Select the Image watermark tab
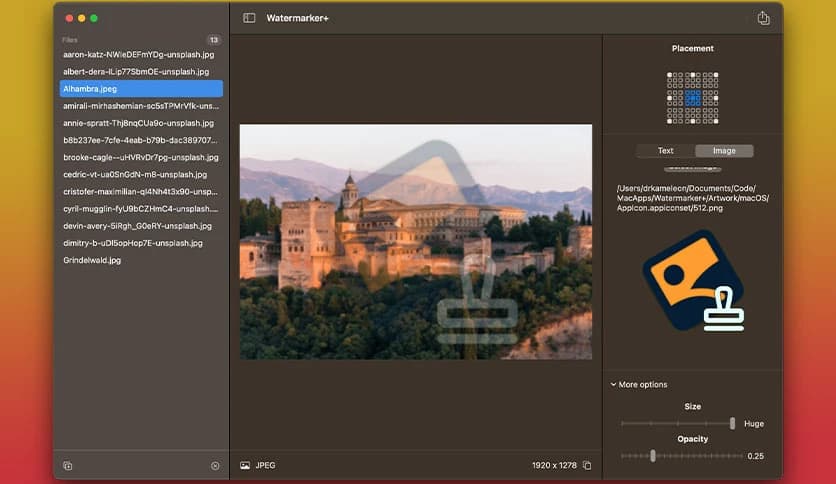Screen dimensions: 836x484 pyautogui.click(x=723, y=151)
